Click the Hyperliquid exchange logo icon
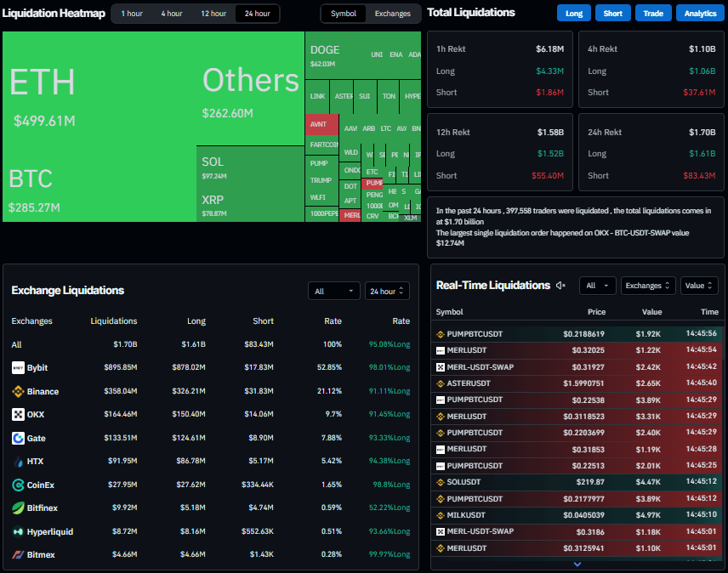Screen dimensions: 728x573 pyautogui.click(x=18, y=531)
